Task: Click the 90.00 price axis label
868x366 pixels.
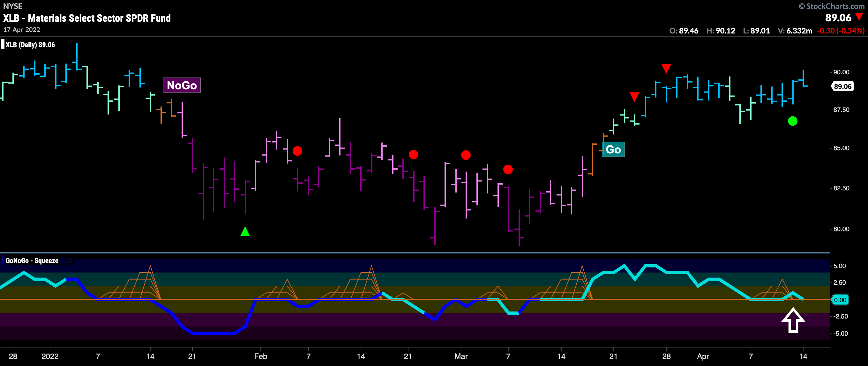Action: [841, 72]
